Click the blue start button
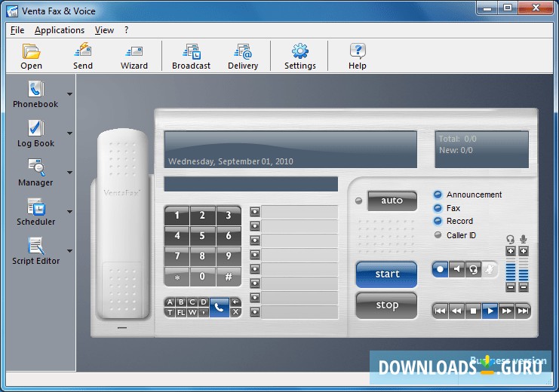 [x=386, y=274]
